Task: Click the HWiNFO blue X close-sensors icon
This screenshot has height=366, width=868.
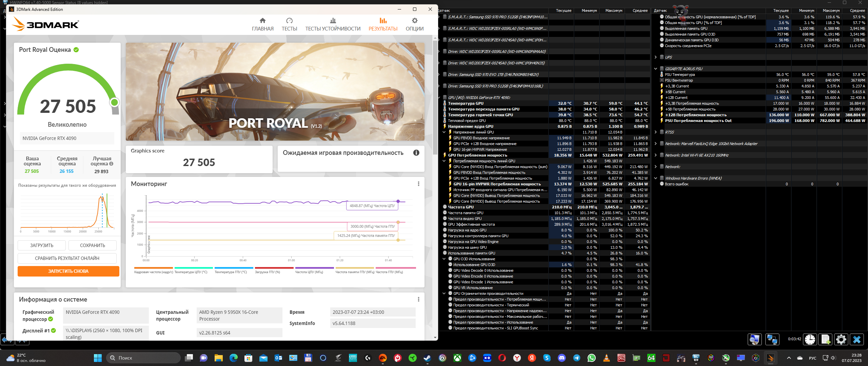Action: coord(857,339)
